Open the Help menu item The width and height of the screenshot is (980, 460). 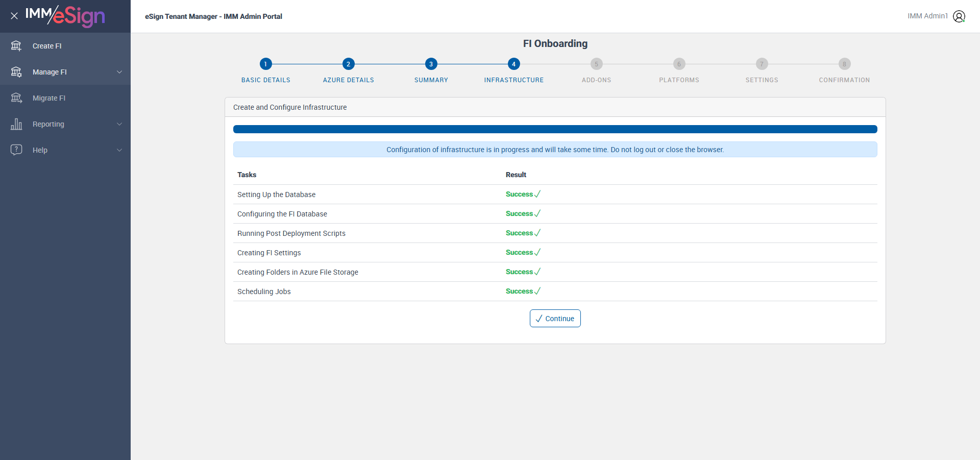pos(65,150)
